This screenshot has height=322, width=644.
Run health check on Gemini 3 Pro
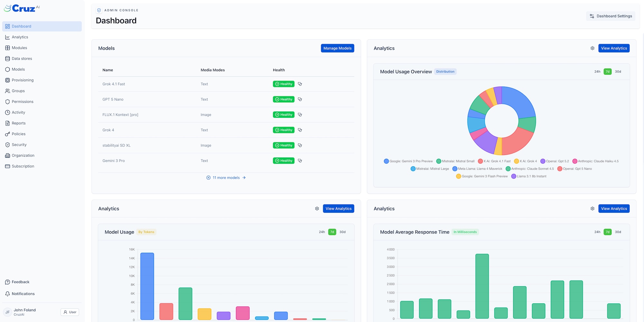pos(300,160)
